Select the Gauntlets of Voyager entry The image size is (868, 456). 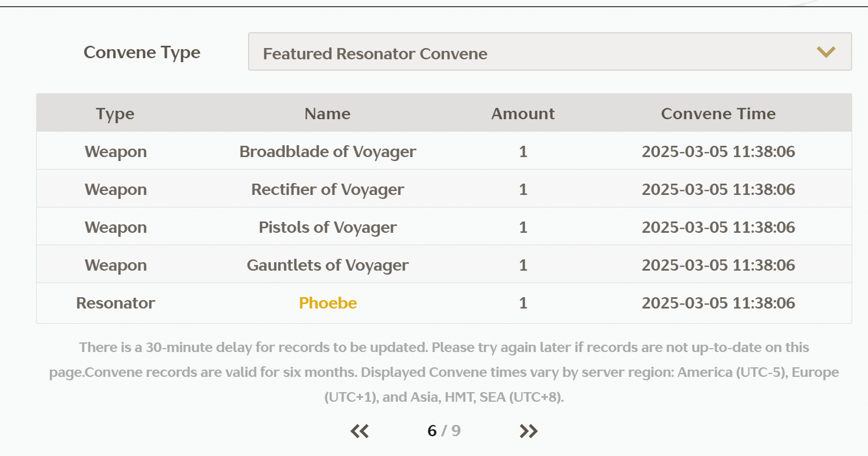(x=328, y=265)
